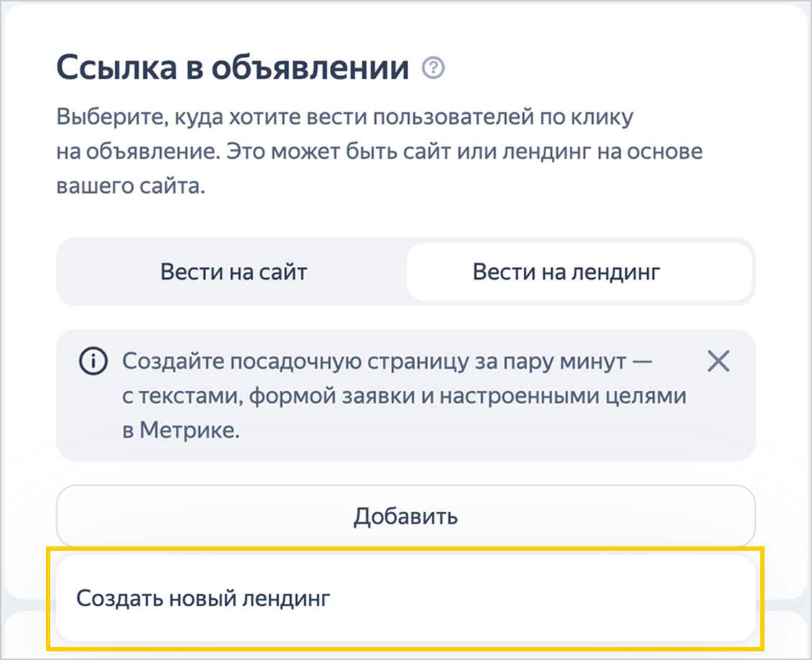The height and width of the screenshot is (660, 812).
Task: Click the description line starting with 'Выберите, куда хотите'
Action: point(344,117)
